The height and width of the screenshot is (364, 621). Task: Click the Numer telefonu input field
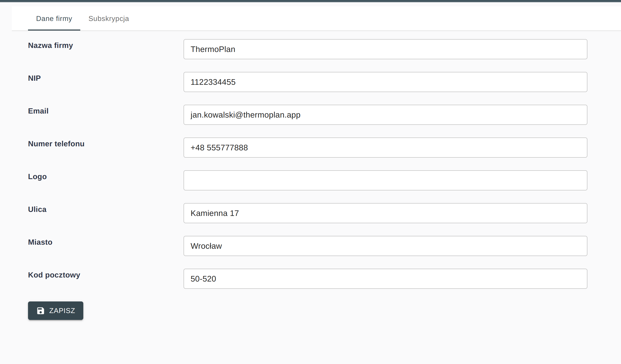(385, 148)
